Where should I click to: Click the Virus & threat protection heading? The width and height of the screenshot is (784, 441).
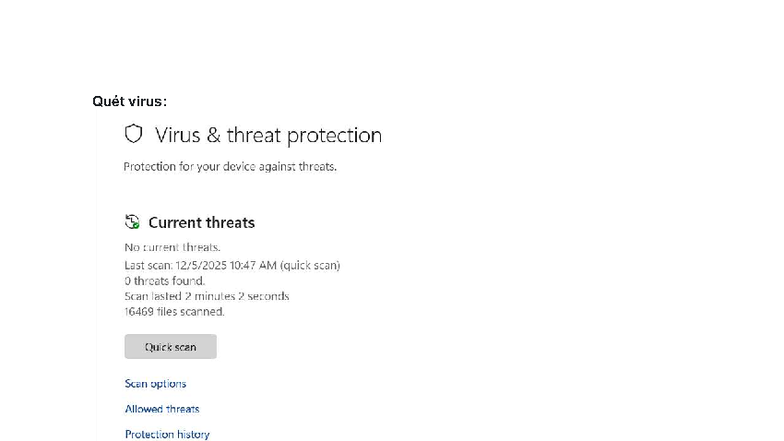click(x=268, y=135)
